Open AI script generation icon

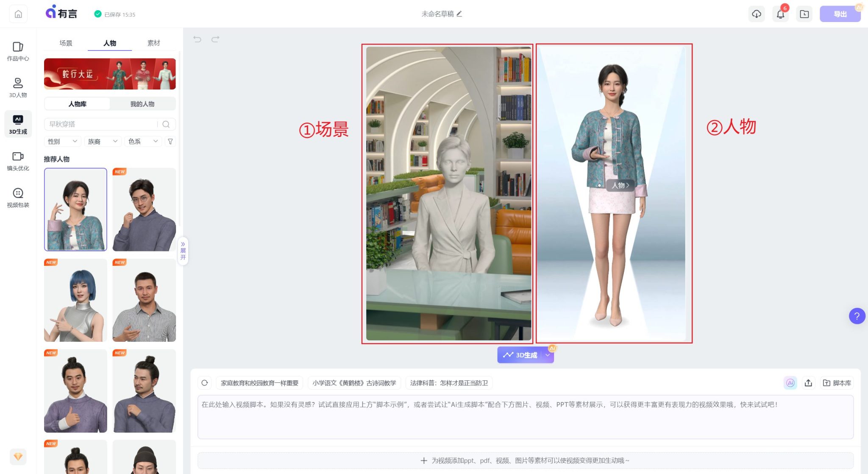pos(790,383)
